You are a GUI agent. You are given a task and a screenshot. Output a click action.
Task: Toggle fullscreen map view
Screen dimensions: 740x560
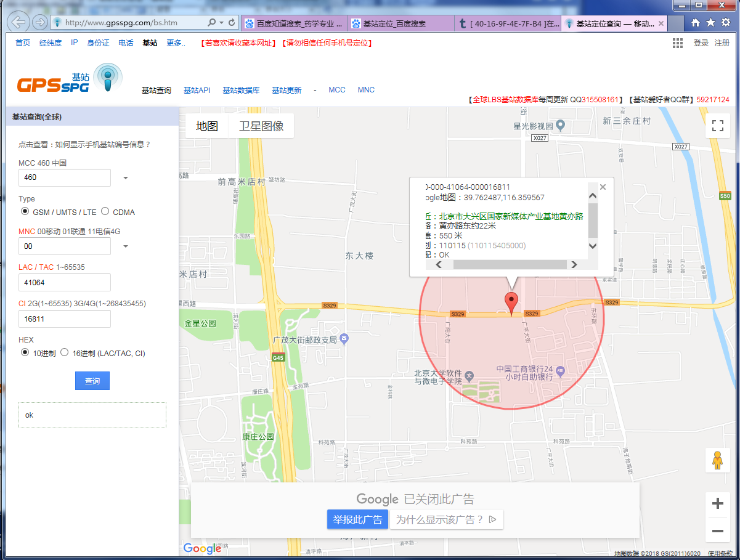(x=717, y=126)
